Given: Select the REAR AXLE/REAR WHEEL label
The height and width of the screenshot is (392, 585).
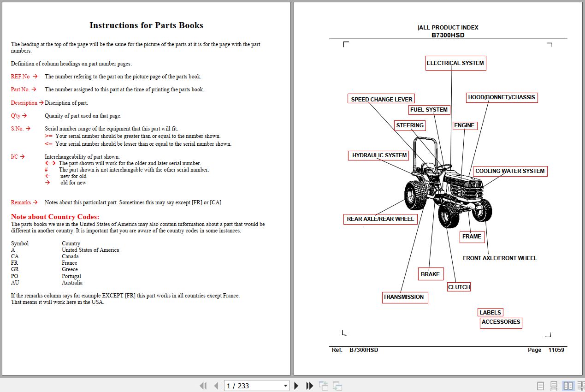Looking at the screenshot, I should (380, 219).
